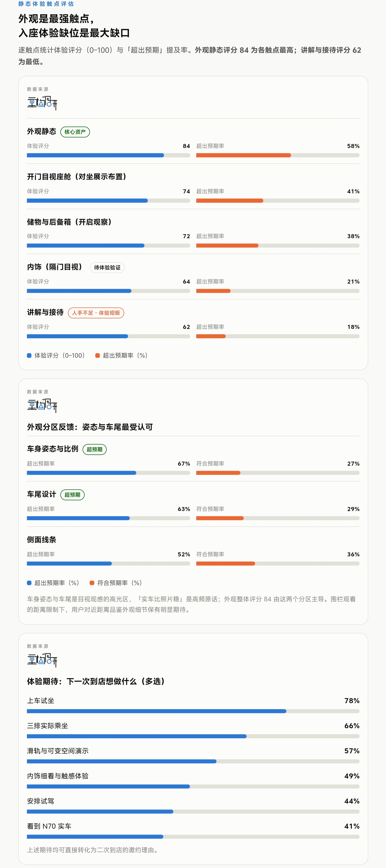The image size is (386, 868).
Task: Select the 核心资产 green tag
Action: (x=75, y=132)
